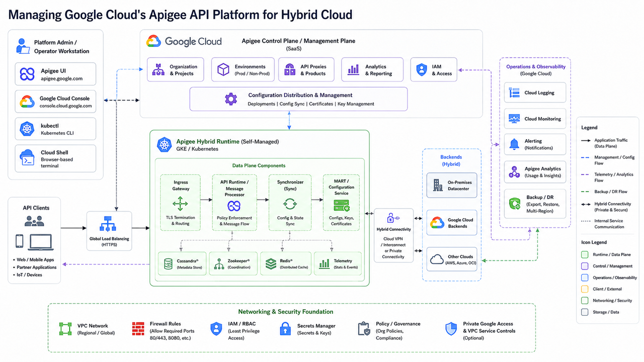Click the Zookeeper coordination tree icon
The height and width of the screenshot is (362, 644).
(218, 263)
